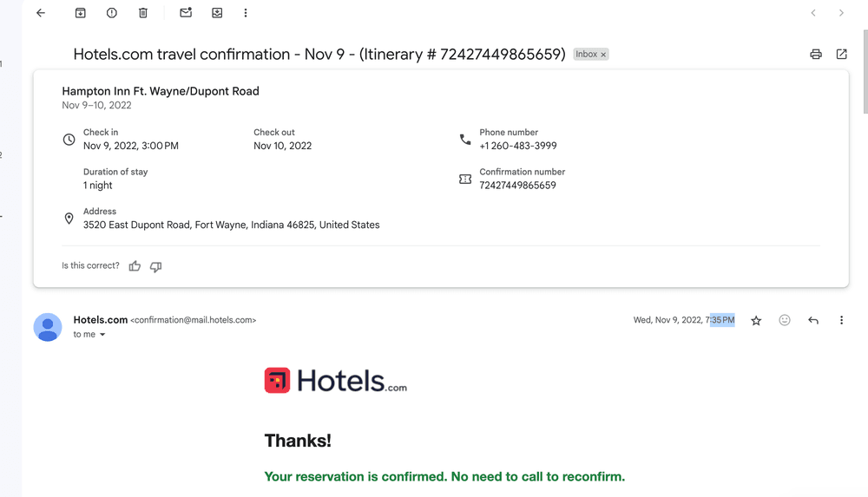Open the message's three-dot options menu
Viewport: 868px width, 497px height.
pyautogui.click(x=841, y=320)
